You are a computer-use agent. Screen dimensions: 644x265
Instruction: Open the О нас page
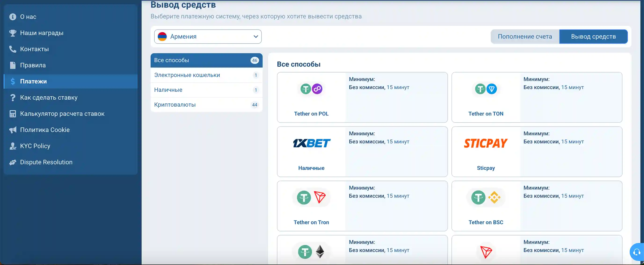(x=70, y=17)
